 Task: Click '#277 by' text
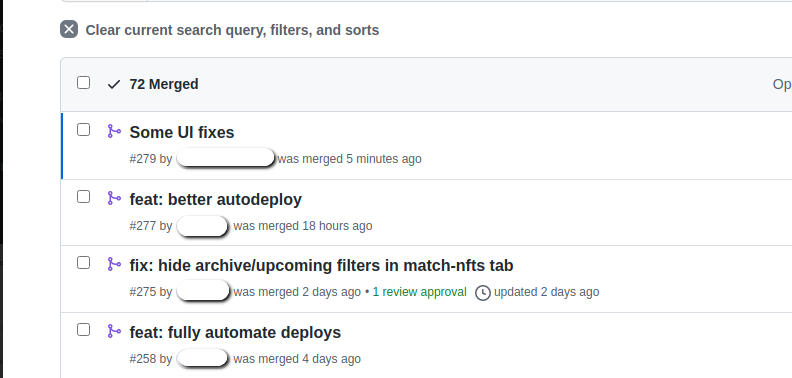[151, 225]
